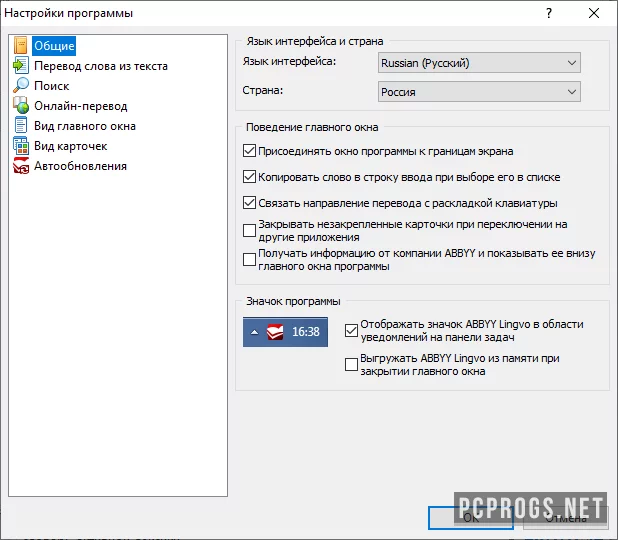Open the question mark help button
Screen dimensions: 618x540
[549, 13]
